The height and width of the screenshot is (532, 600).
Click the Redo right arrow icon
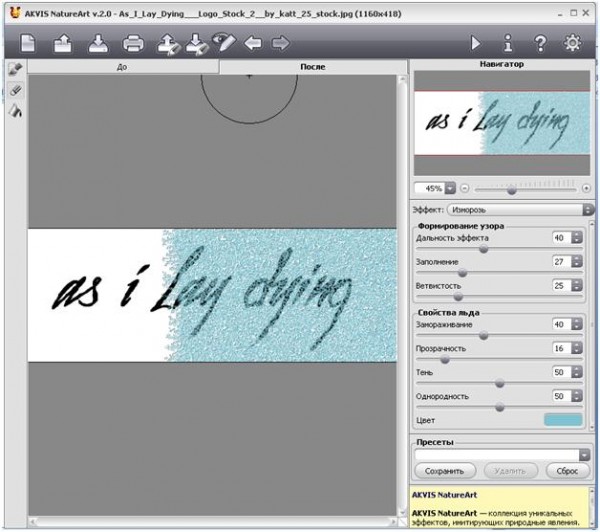click(x=280, y=43)
